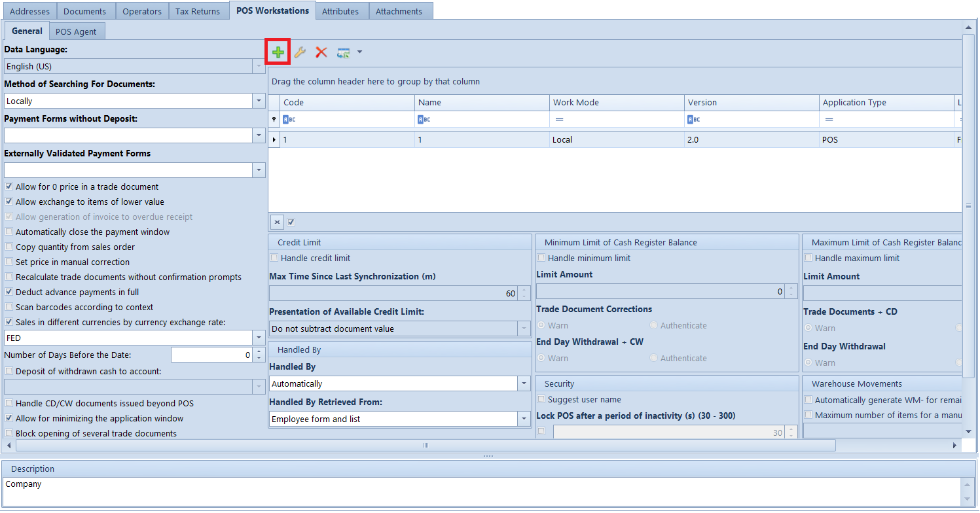Click the right arrow of horizontal scrollbar
The width and height of the screenshot is (980, 513).
tap(954, 446)
